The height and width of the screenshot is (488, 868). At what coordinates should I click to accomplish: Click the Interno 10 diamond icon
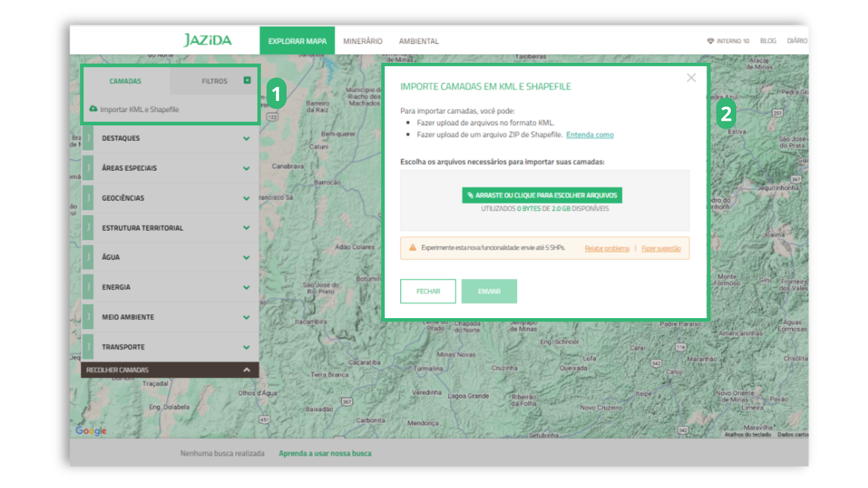pyautogui.click(x=710, y=41)
